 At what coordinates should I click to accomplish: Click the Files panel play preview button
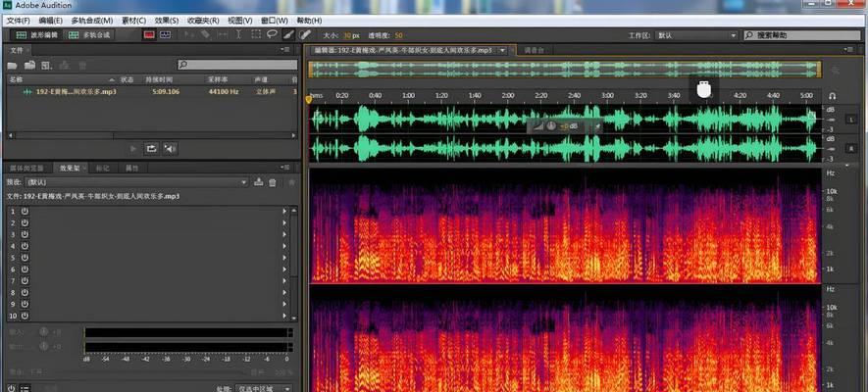[x=132, y=148]
